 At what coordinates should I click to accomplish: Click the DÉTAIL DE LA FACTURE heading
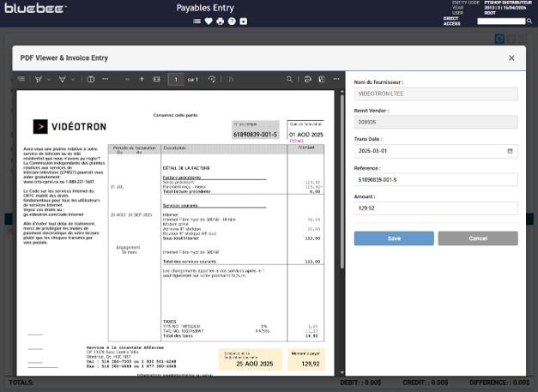pos(186,168)
